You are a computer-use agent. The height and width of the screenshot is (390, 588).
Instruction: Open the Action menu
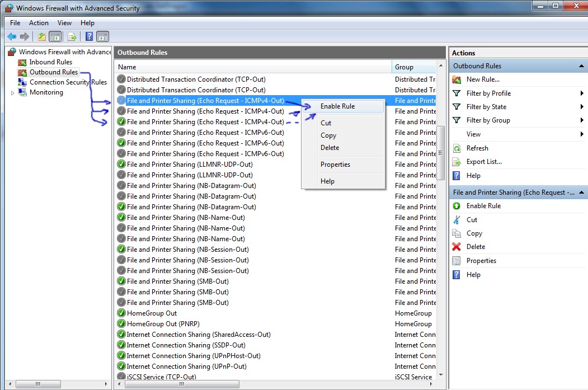[x=39, y=23]
